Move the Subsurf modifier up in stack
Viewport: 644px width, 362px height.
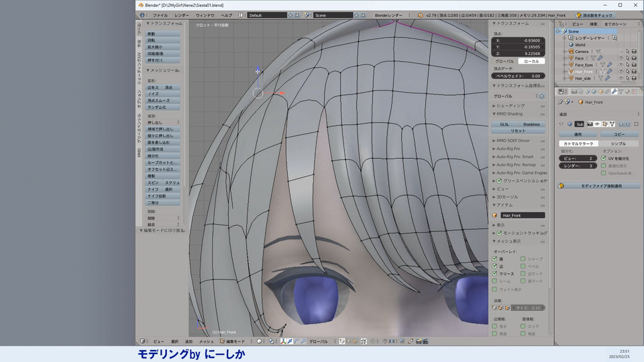(621, 124)
